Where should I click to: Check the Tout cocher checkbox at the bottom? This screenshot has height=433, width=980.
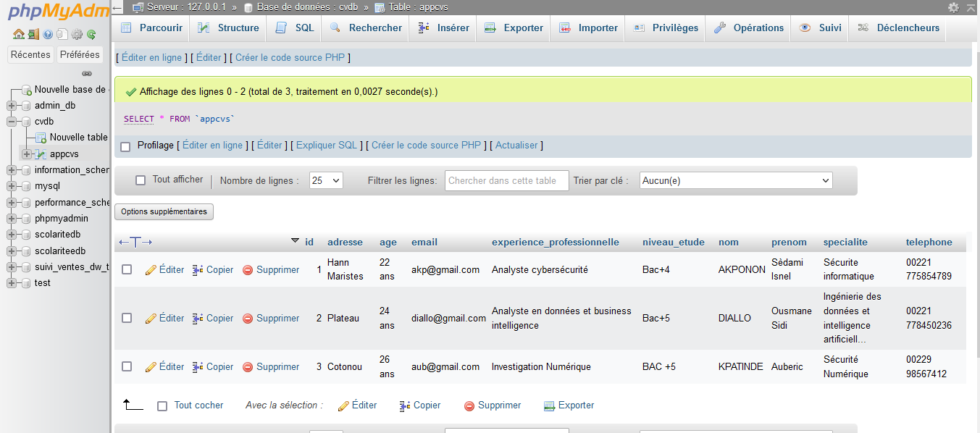(x=162, y=405)
